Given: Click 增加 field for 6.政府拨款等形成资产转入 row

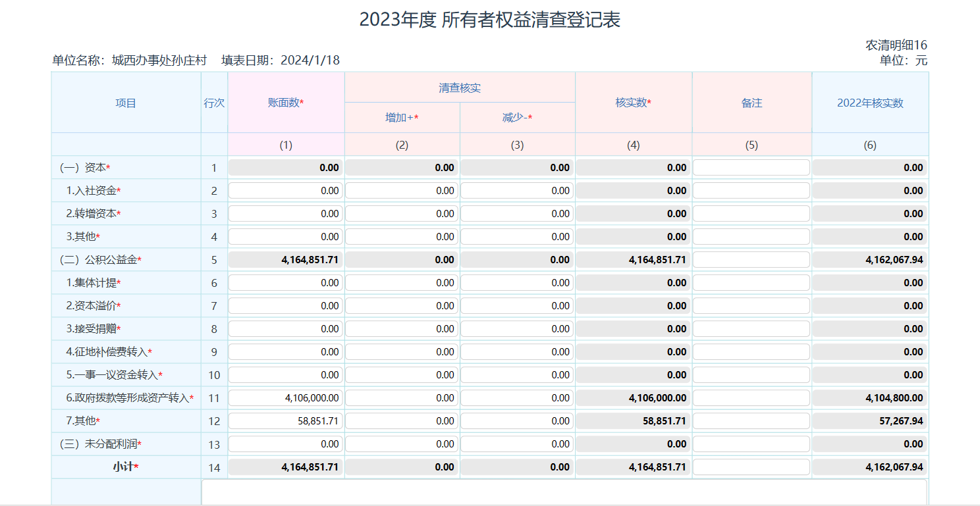Looking at the screenshot, I should [402, 398].
